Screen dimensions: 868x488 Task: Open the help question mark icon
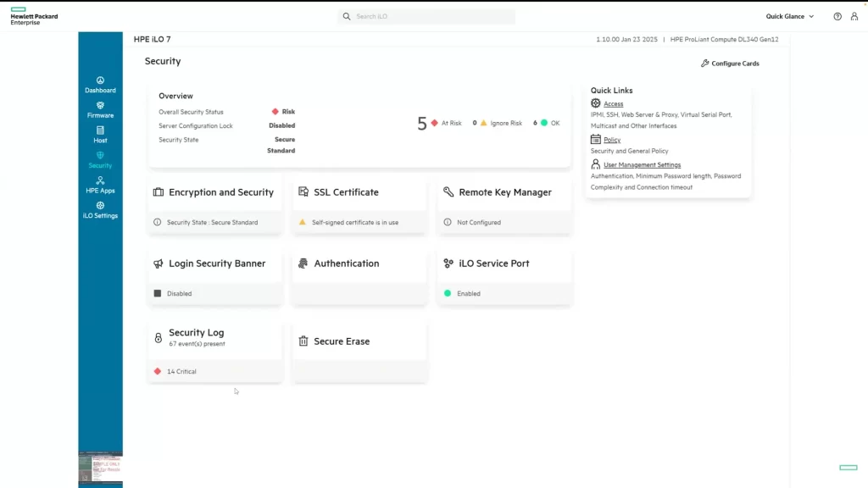click(x=837, y=17)
